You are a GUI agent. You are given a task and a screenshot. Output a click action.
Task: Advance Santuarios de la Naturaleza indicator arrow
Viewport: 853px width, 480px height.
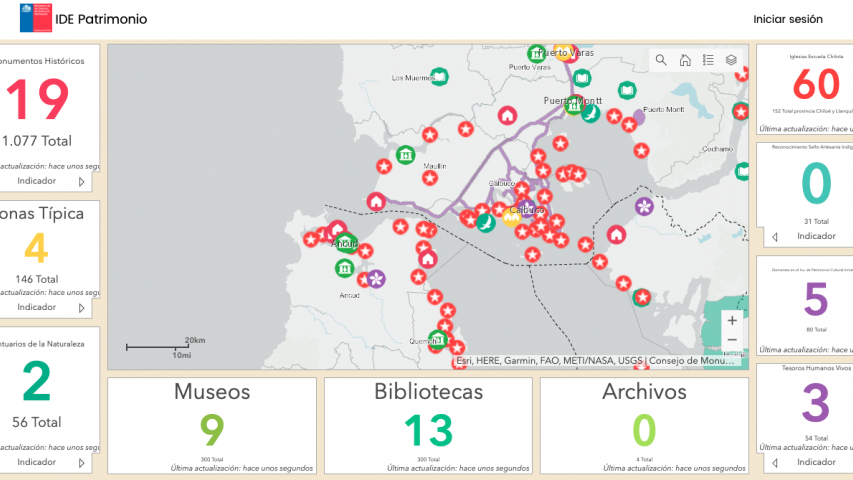[x=82, y=463]
